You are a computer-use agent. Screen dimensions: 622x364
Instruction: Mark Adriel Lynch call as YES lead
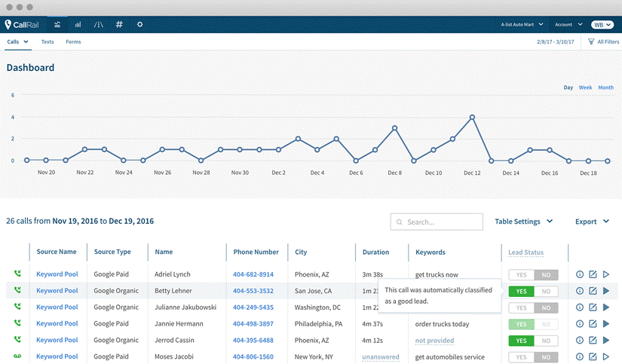click(x=520, y=275)
